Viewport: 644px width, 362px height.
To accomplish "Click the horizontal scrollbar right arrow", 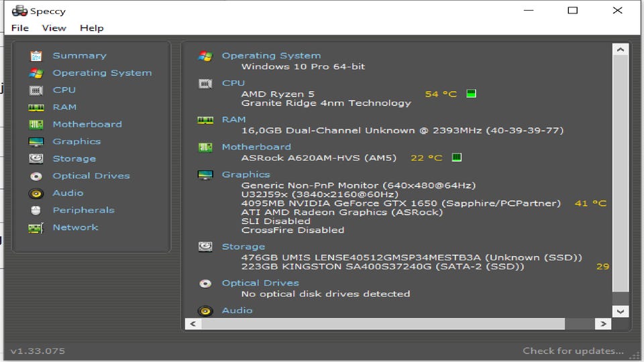I will [x=603, y=324].
